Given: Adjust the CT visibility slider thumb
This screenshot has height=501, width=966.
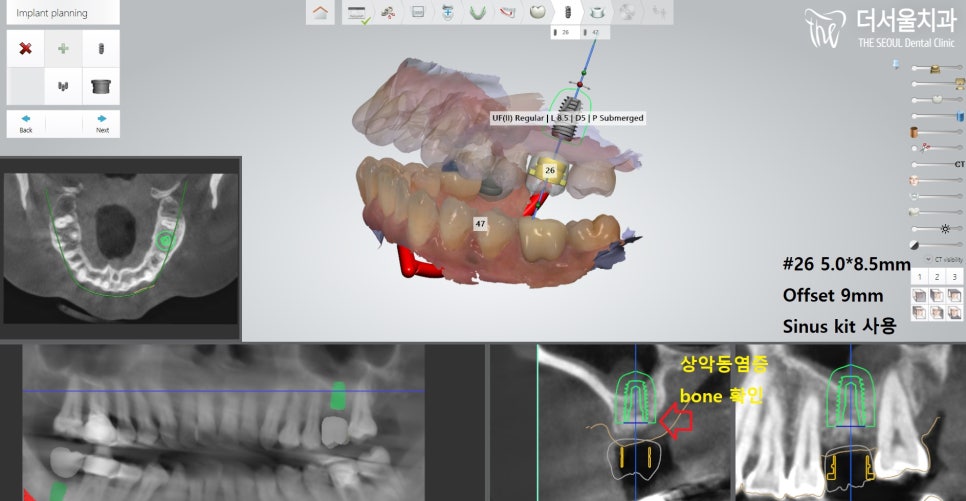Looking at the screenshot, I should (959, 164).
